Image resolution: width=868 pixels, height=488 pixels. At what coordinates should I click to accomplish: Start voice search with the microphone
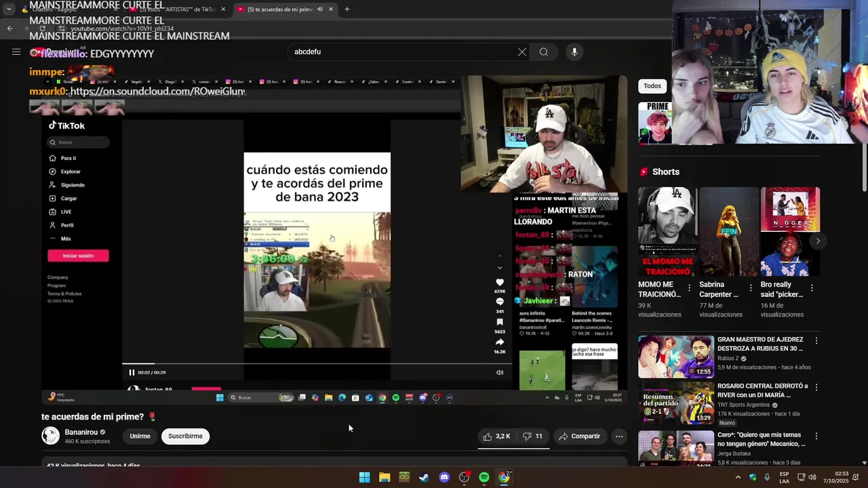pyautogui.click(x=574, y=52)
